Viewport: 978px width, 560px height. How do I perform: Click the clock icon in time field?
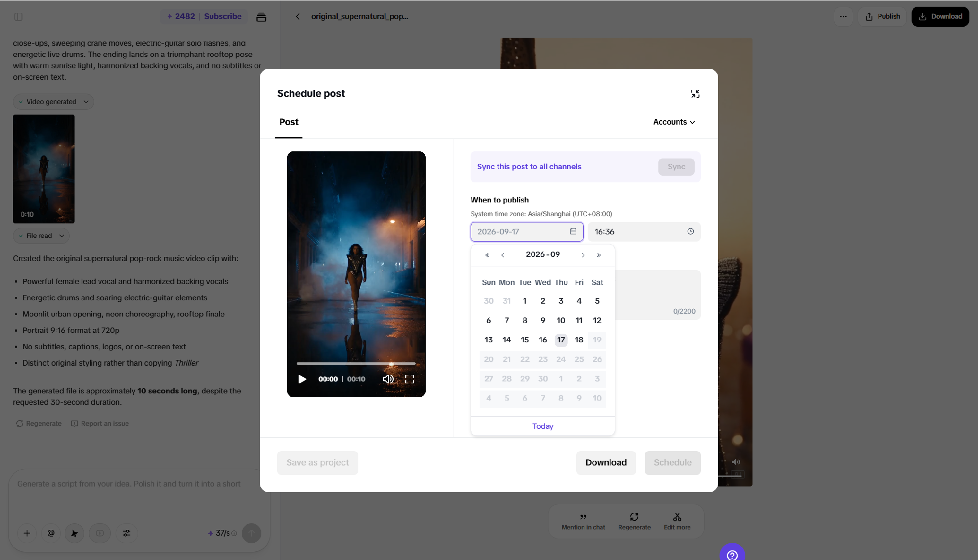click(x=690, y=232)
